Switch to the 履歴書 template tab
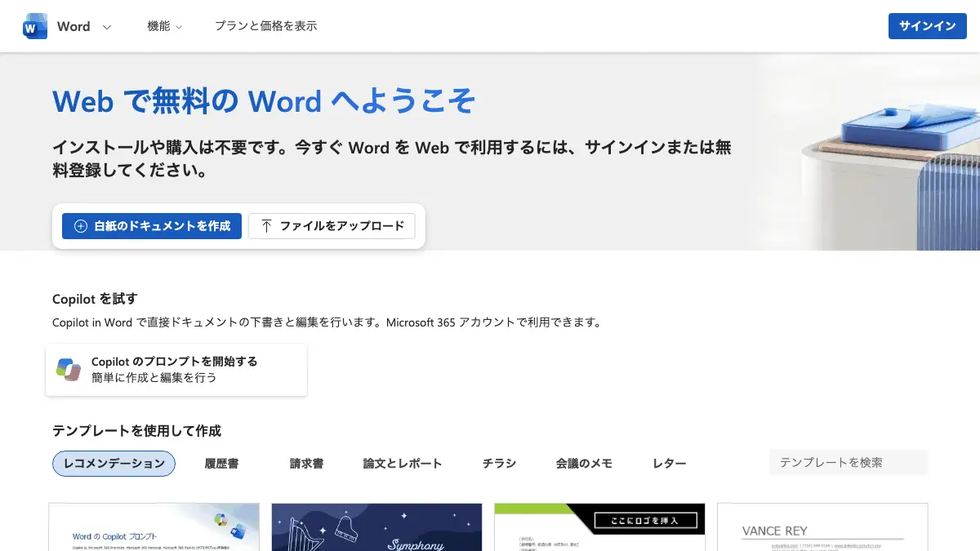This screenshot has height=551, width=980. coord(221,464)
